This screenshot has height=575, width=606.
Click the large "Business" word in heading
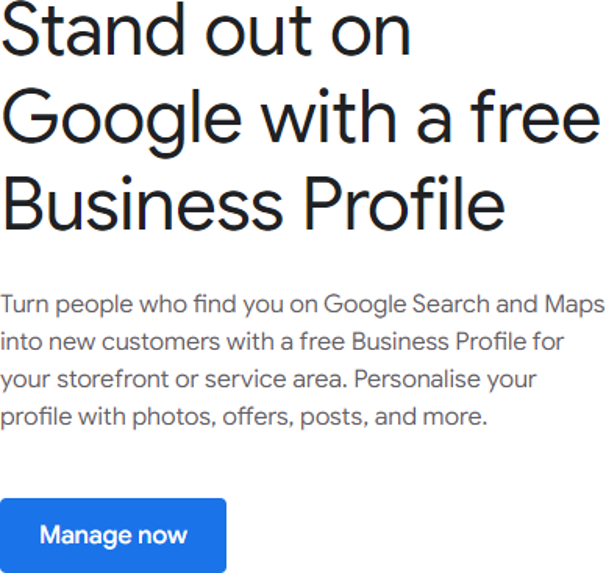[x=143, y=203]
